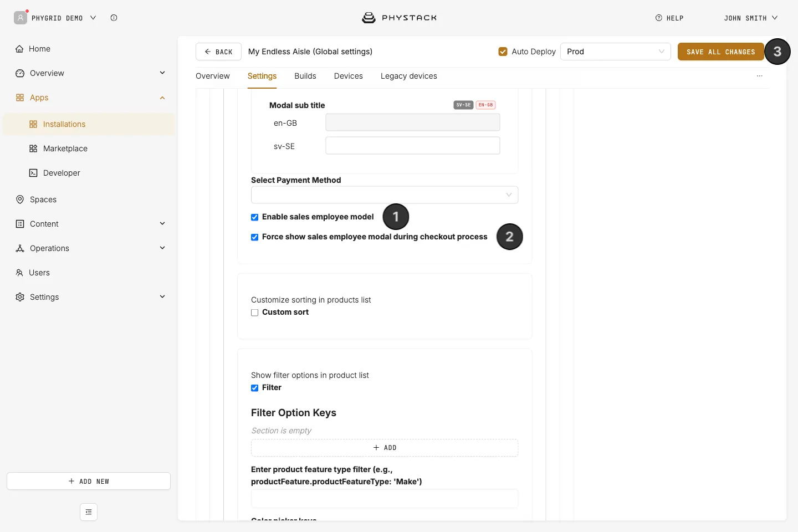Screen dimensions: 798x532
Task: Click the product feature type filter input
Action: click(x=385, y=499)
